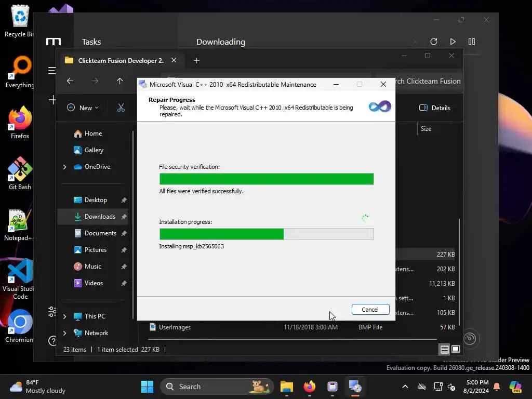
Task: Click the play icon next to Downloading
Action: pyautogui.click(x=453, y=42)
